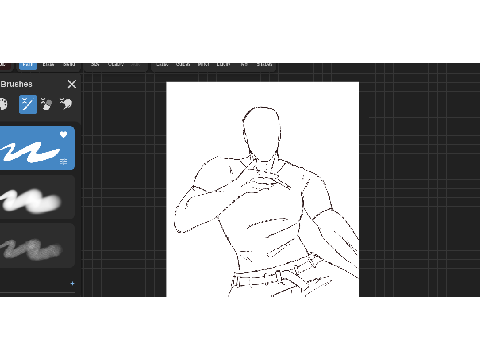Select the highlighted Paint tool in top toolbar
480x360 pixels.
pos(28,66)
